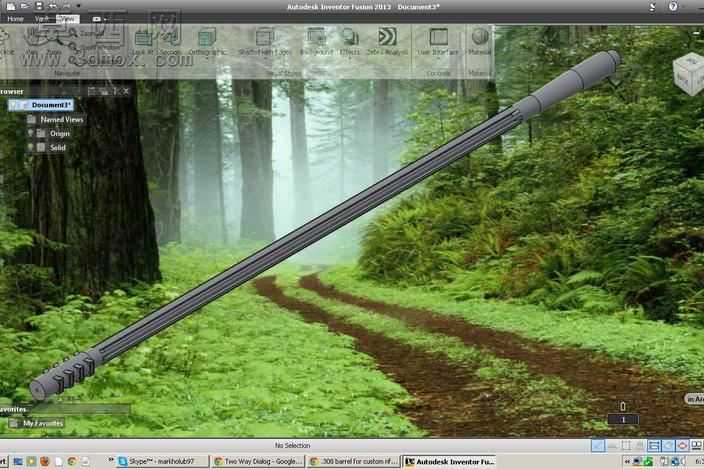
Task: Click the Show Desktop quick launch icon
Action: point(18,461)
